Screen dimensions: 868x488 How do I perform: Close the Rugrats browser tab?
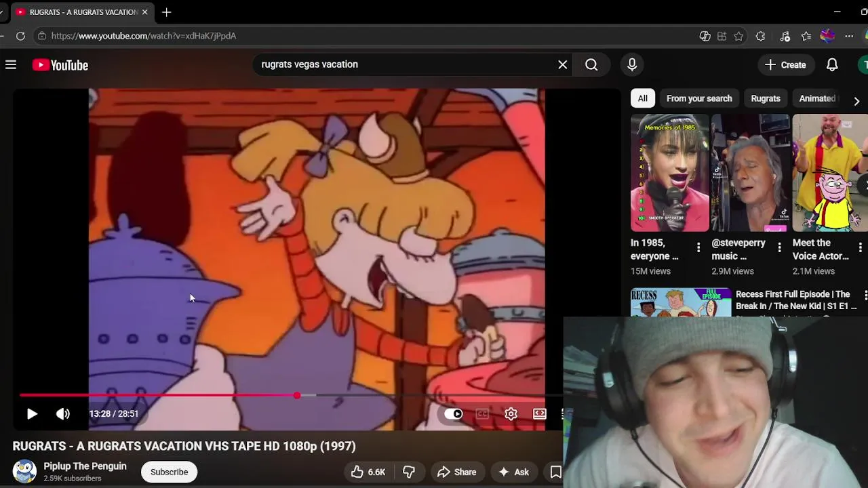(144, 12)
